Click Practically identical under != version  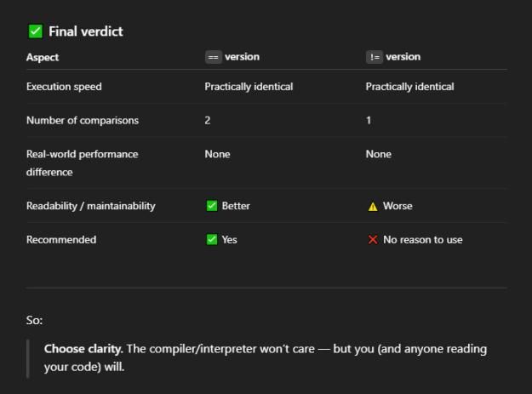pos(410,87)
